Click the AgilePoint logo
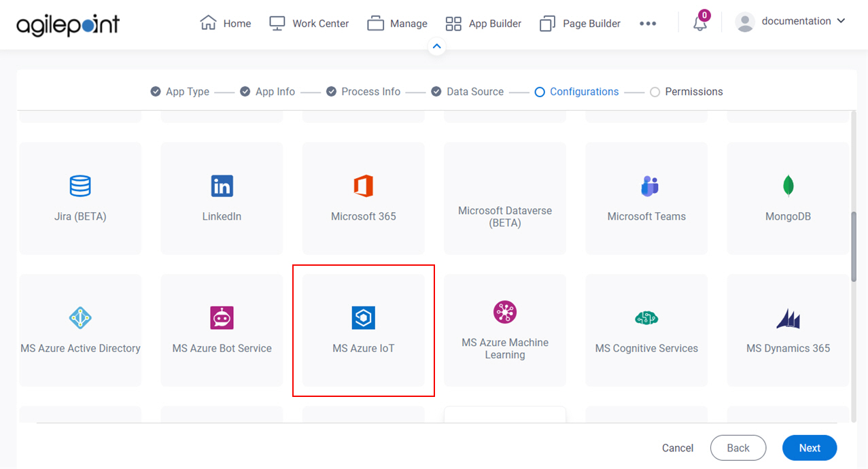The image size is (868, 469). (68, 24)
